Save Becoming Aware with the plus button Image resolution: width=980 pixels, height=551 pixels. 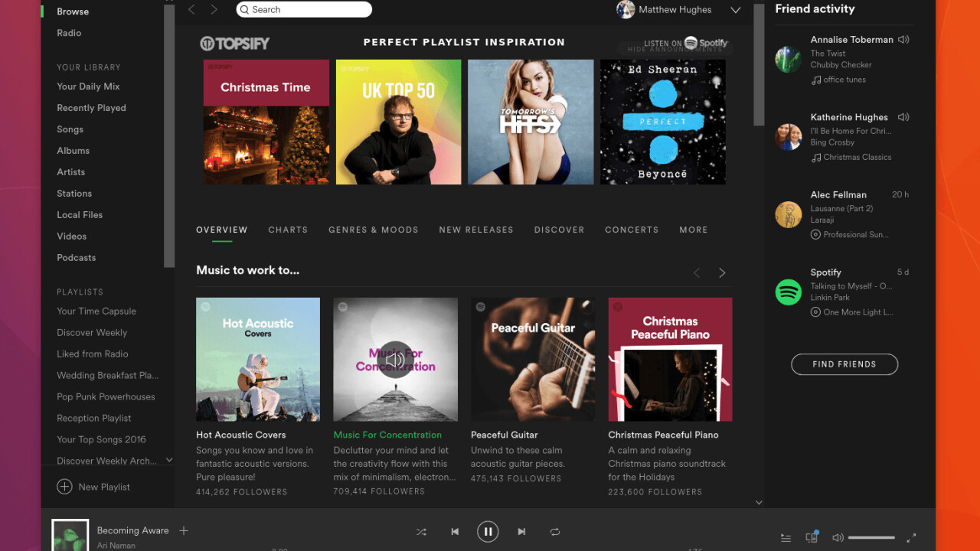click(x=183, y=530)
